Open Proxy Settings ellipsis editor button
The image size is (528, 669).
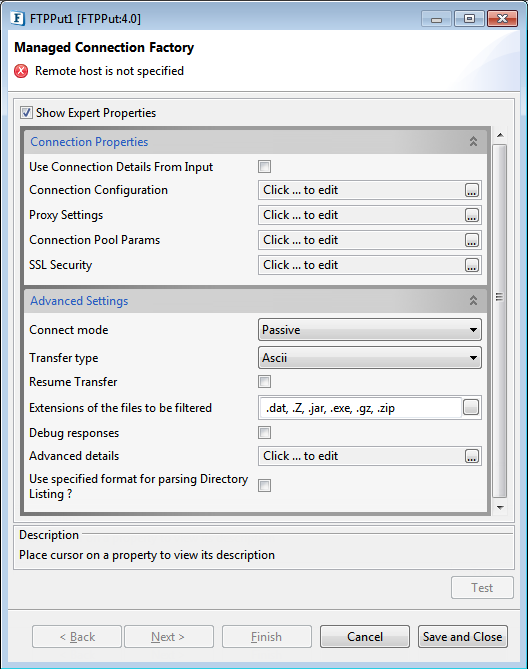(471, 215)
